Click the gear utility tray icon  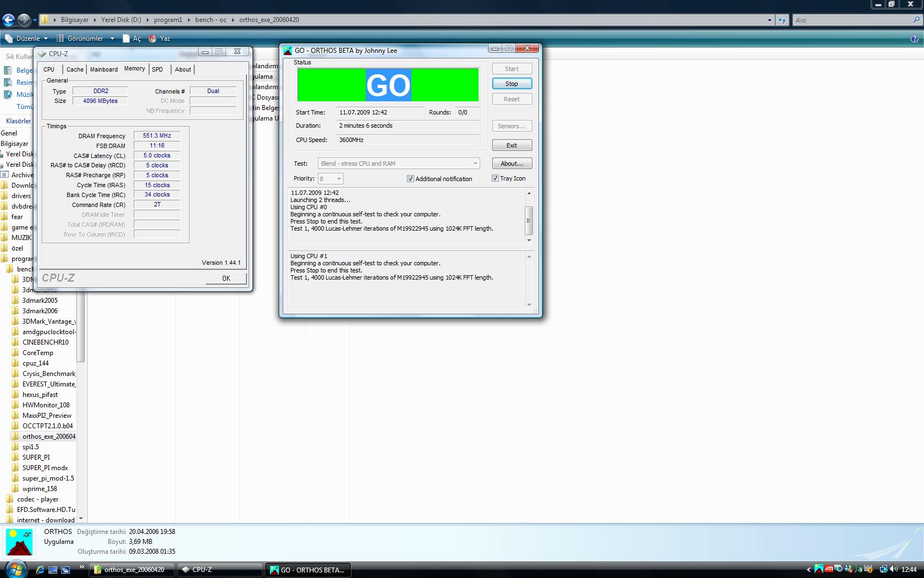tap(839, 569)
